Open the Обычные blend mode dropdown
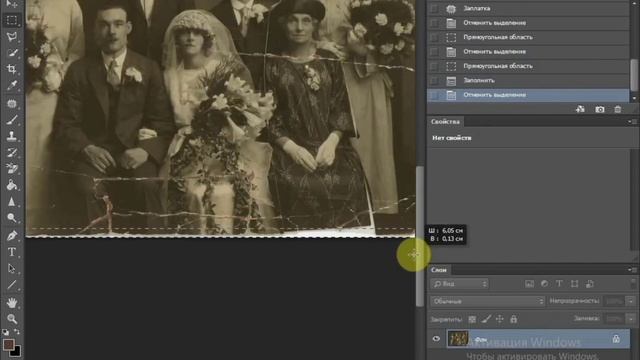This screenshot has width=640, height=360. [487, 301]
